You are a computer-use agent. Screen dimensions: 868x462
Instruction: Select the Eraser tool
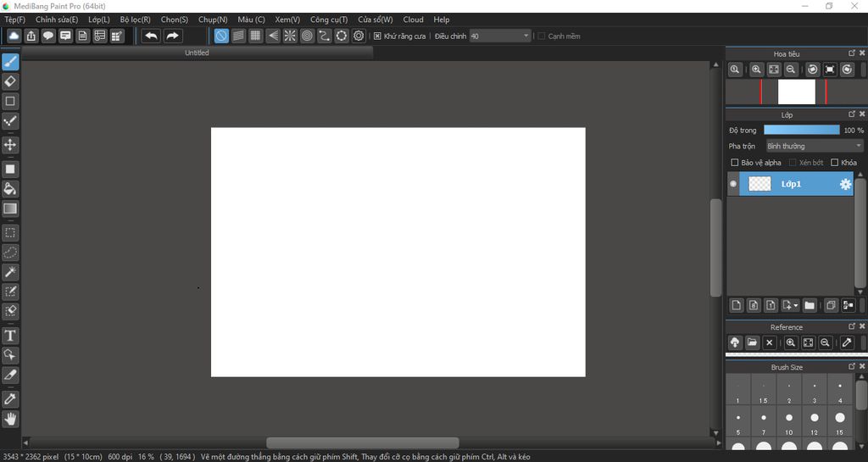pos(10,82)
